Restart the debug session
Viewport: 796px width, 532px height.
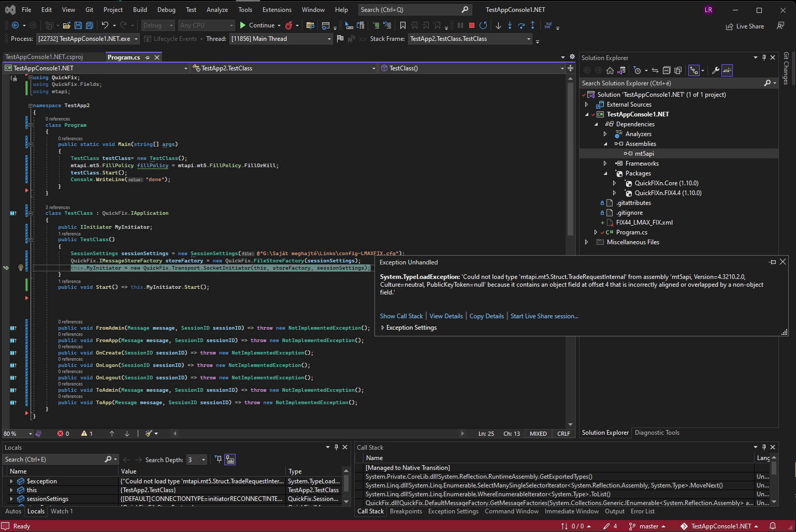tap(483, 25)
